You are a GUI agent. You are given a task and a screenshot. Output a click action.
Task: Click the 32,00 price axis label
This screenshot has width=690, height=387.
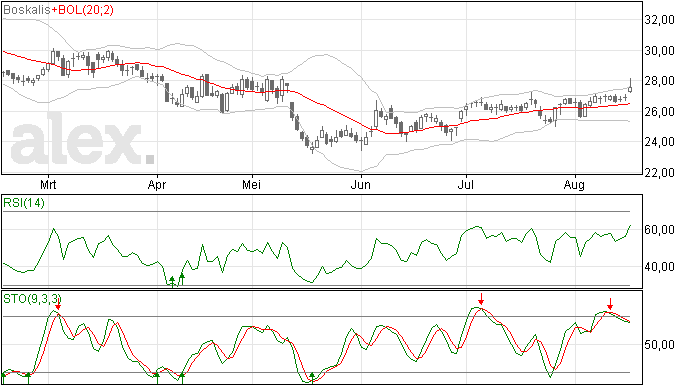point(659,20)
